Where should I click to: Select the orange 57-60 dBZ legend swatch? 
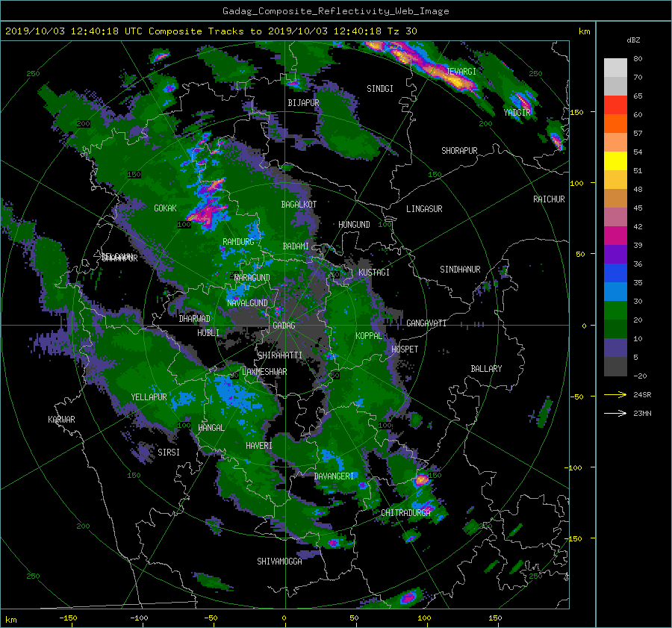click(615, 124)
